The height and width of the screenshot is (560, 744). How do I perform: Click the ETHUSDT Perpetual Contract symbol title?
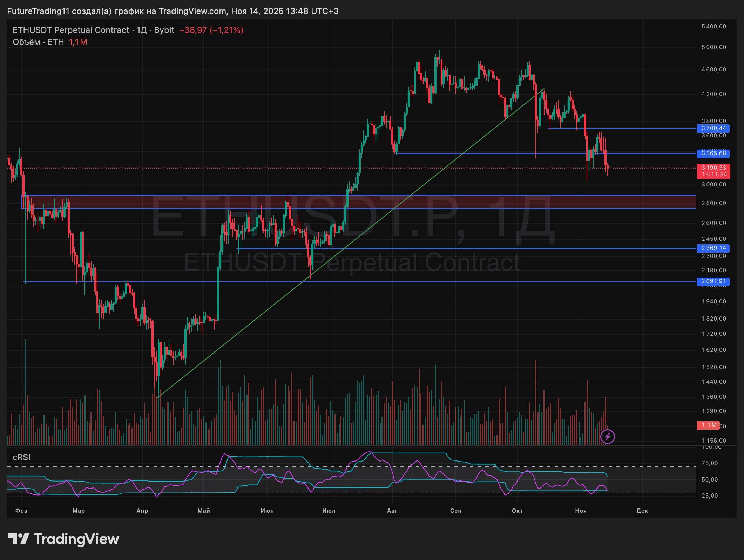coord(70,30)
